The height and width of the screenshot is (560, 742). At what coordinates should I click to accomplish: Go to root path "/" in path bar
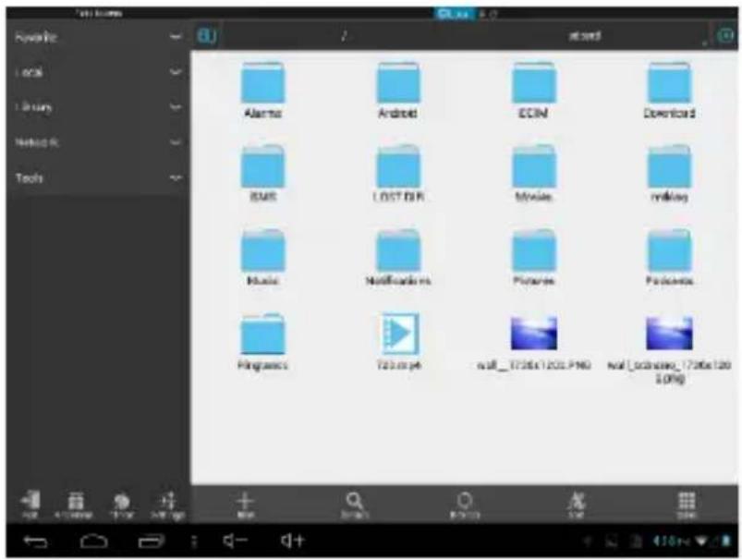[344, 35]
